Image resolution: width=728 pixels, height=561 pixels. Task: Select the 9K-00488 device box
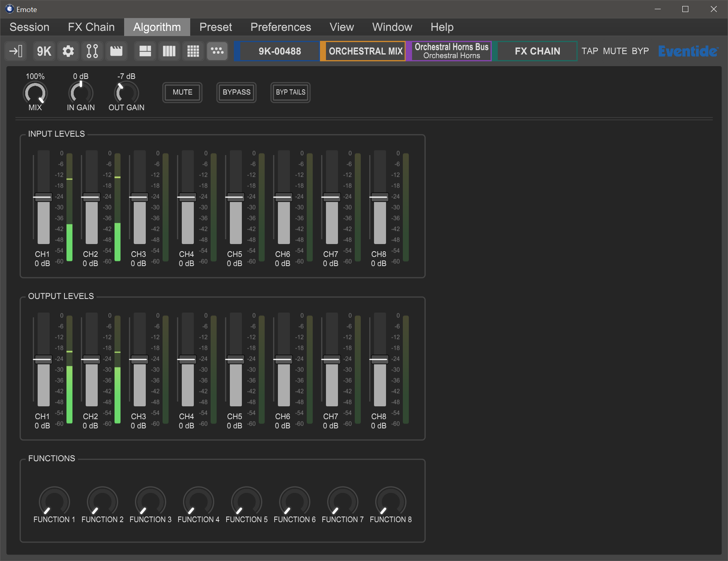click(x=277, y=51)
